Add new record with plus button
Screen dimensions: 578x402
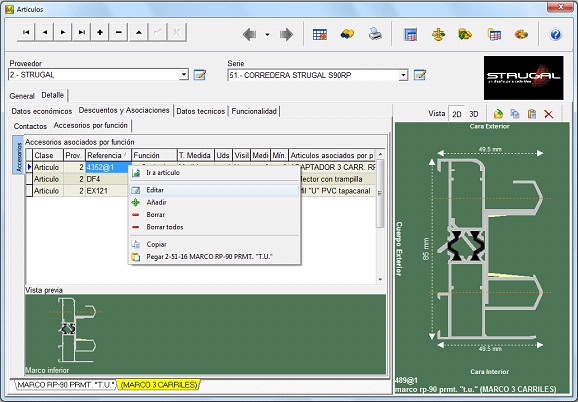[x=100, y=32]
